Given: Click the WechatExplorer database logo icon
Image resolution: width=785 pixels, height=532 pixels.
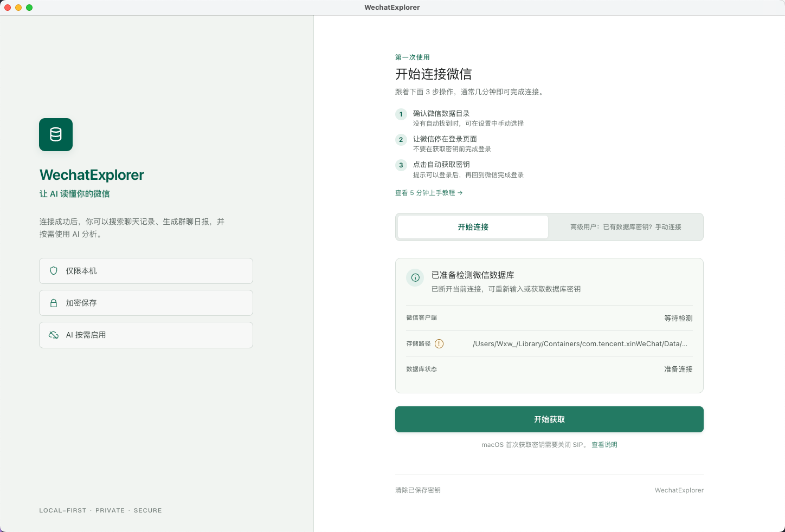Looking at the screenshot, I should tap(56, 134).
